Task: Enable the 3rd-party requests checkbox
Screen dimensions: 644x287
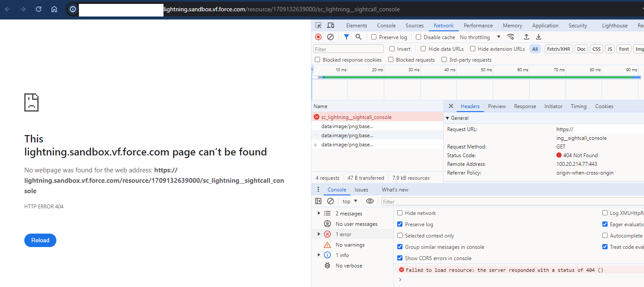Action: (x=444, y=59)
